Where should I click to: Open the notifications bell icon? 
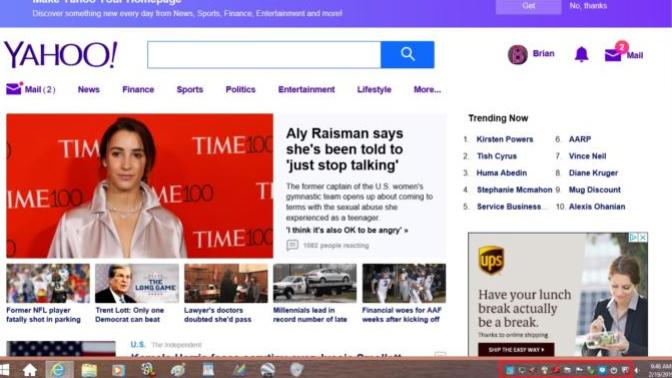[582, 54]
